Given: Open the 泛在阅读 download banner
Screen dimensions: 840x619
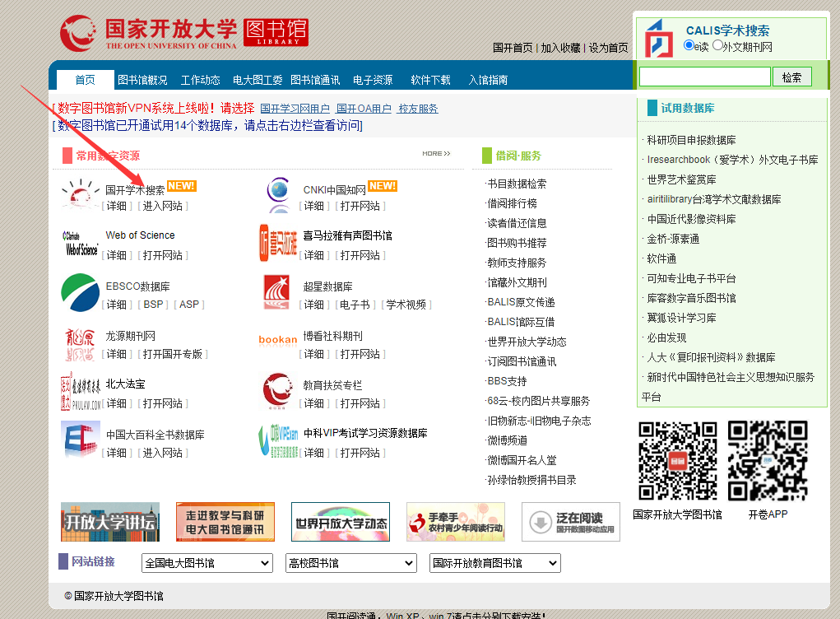Looking at the screenshot, I should 571,522.
